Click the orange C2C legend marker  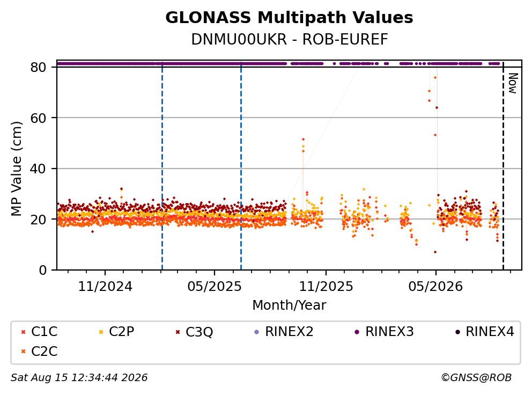point(23,352)
